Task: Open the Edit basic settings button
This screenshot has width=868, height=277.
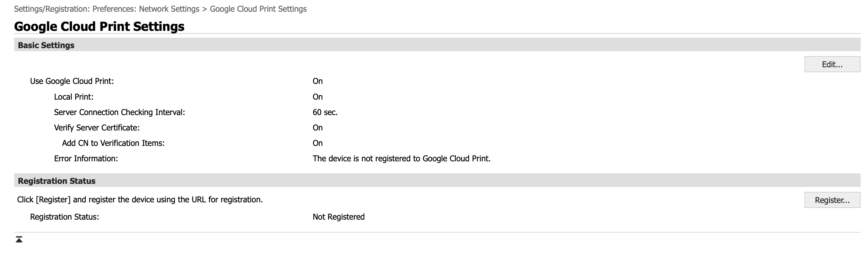Action: tap(832, 64)
